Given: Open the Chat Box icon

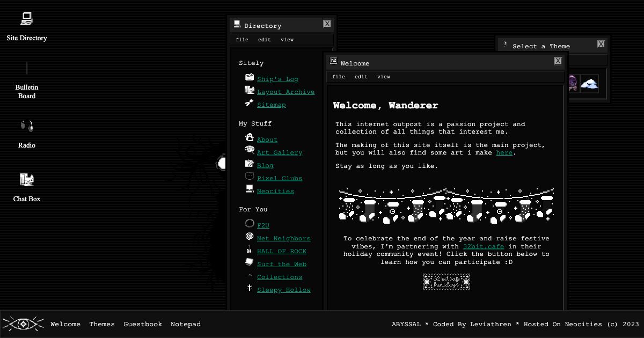Looking at the screenshot, I should 26,179.
